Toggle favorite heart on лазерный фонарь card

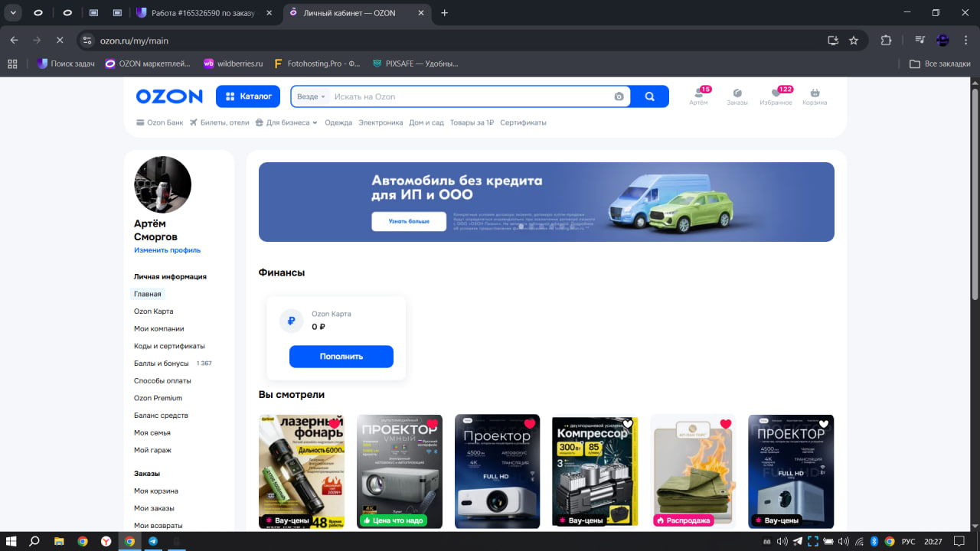334,425
